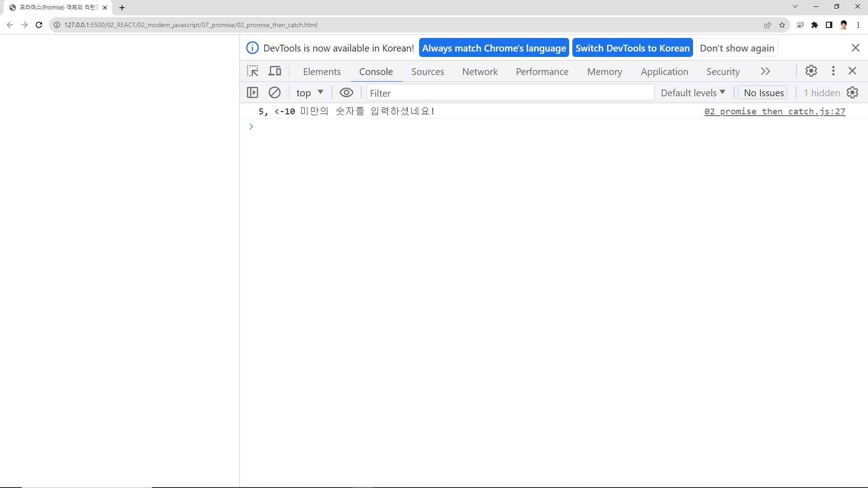The width and height of the screenshot is (868, 488).
Task: Open the 02_promise_then_catch.js:27 source link
Action: pyautogui.click(x=774, y=111)
